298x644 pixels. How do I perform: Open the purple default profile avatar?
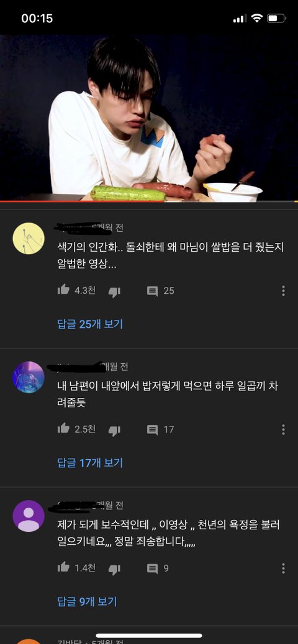pos(29,516)
